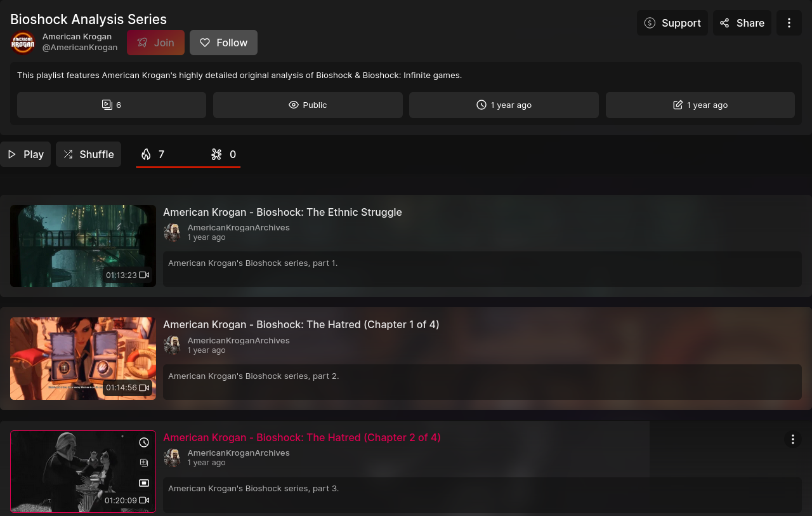The width and height of the screenshot is (812, 516).
Task: Follow the American Krogan channel
Action: (223, 43)
